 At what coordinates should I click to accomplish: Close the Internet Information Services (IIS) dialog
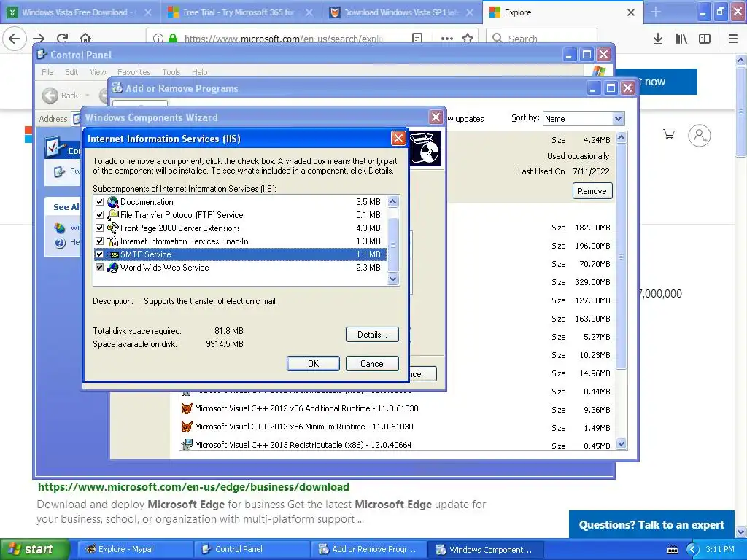398,139
